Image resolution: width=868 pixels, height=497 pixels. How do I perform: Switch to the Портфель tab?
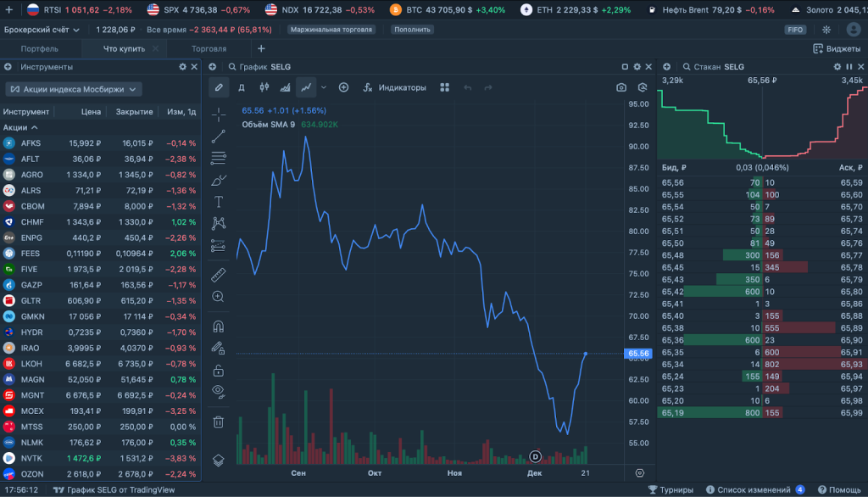40,49
